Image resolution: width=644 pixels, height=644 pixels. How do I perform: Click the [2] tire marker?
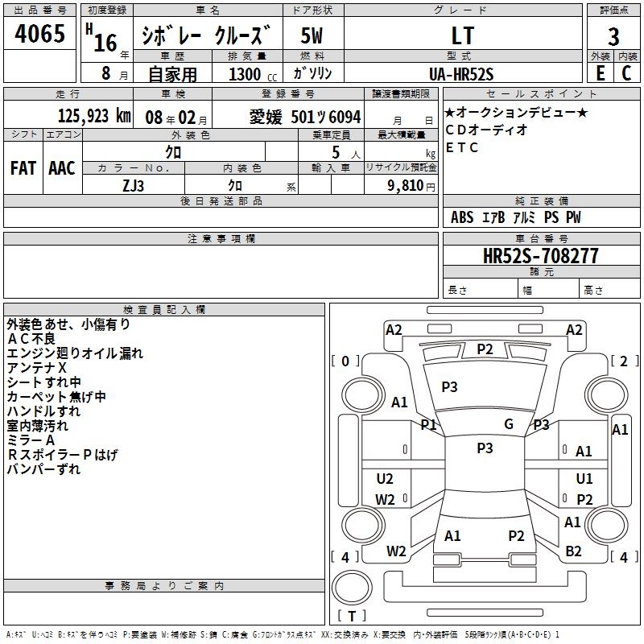pos(625,361)
